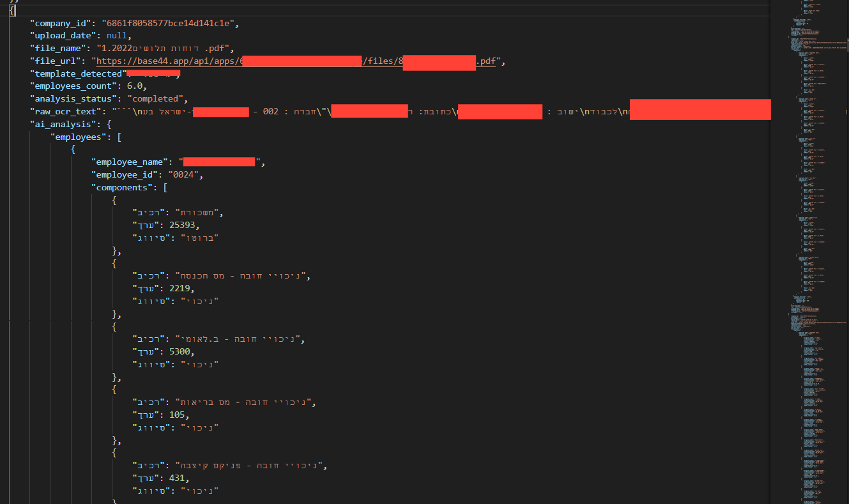This screenshot has width=849, height=504.
Task: Select the null value of upload_date
Action: 117,35
